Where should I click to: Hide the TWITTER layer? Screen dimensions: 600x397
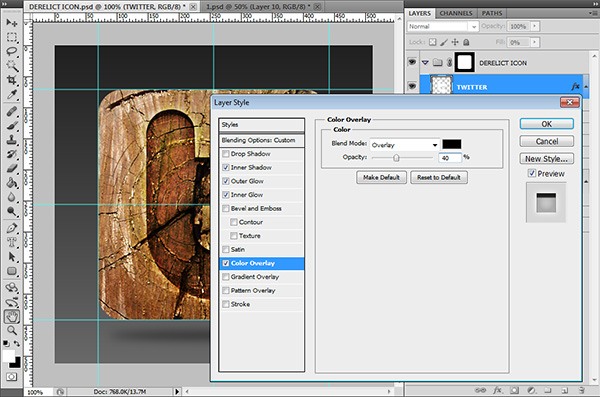tap(412, 86)
